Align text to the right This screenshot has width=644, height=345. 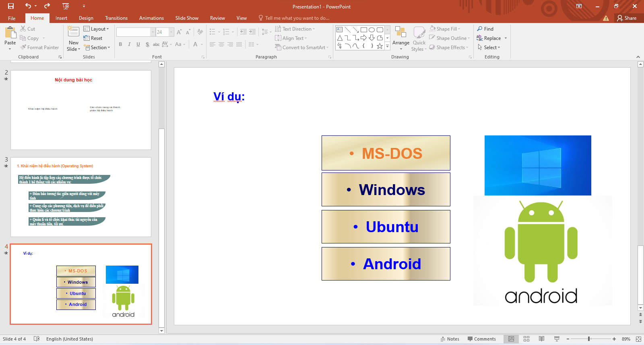coord(230,44)
